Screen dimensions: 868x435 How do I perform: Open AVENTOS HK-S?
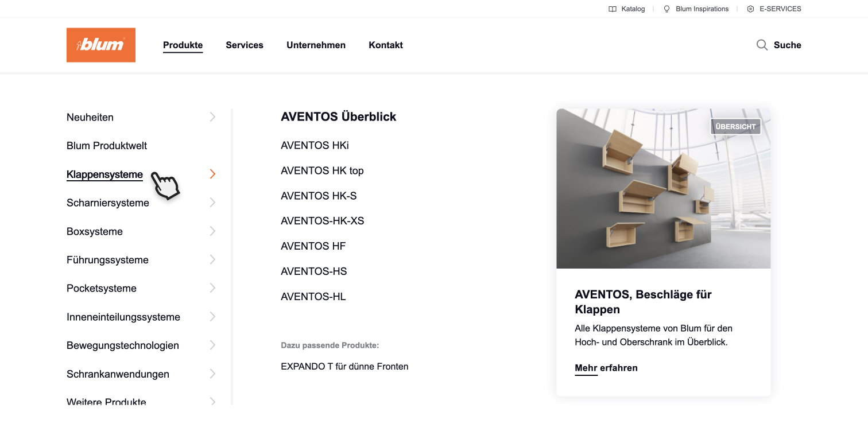click(x=319, y=196)
